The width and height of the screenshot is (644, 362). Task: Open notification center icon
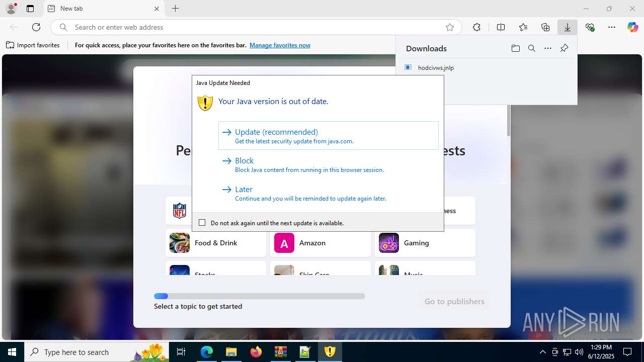[627, 352]
